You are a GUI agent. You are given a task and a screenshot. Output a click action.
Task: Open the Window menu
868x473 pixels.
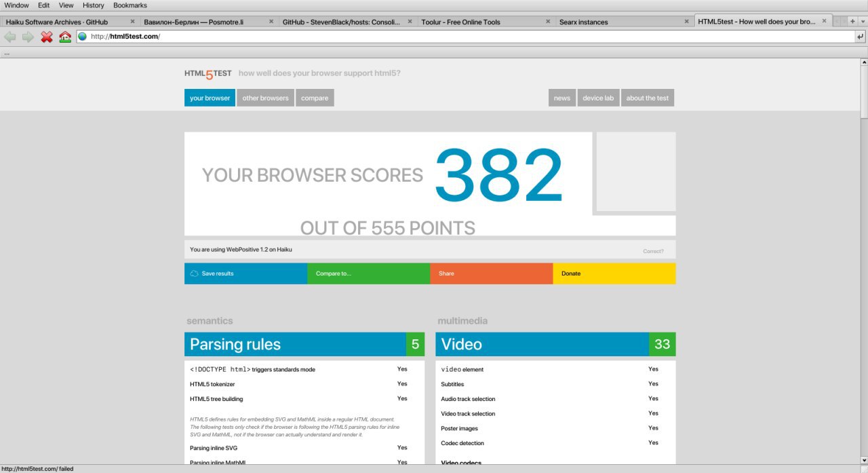tap(17, 5)
